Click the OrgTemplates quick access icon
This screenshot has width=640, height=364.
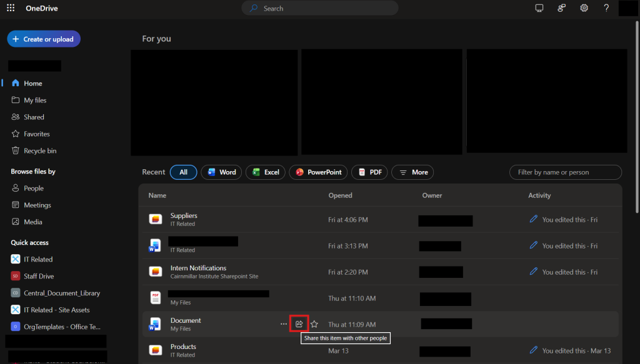16,327
